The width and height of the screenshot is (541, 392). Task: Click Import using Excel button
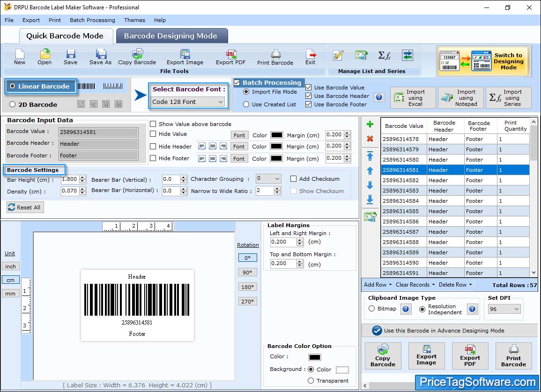[413, 98]
